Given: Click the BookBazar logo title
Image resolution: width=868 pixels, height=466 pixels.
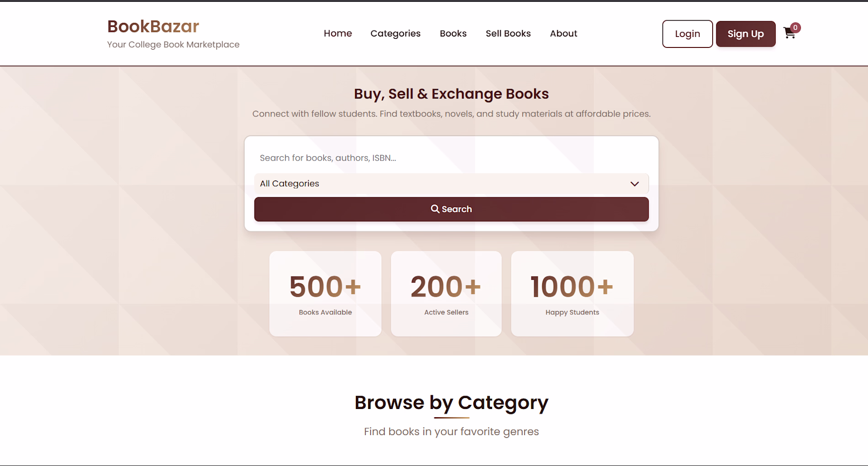Looking at the screenshot, I should point(153,26).
